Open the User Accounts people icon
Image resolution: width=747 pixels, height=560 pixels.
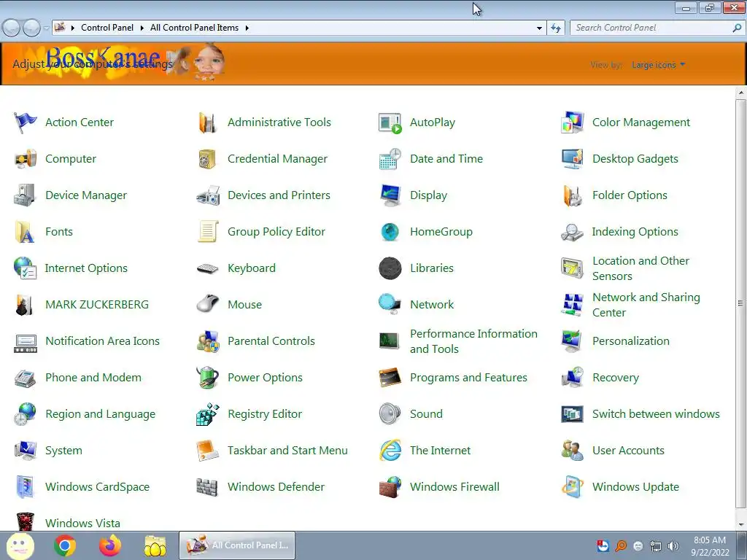[x=572, y=451]
